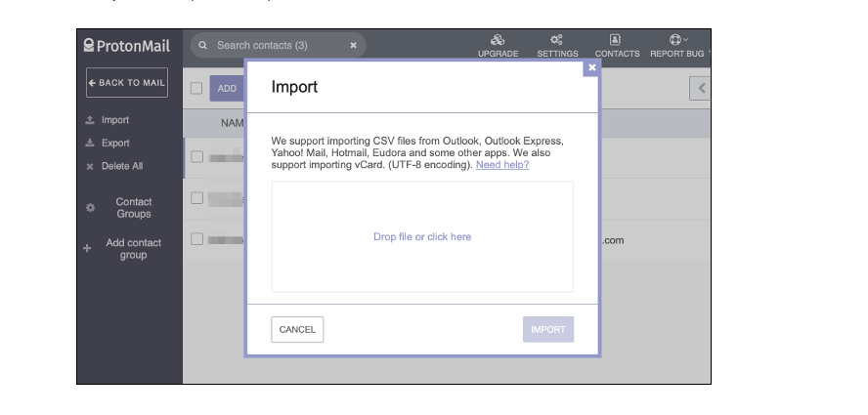The image size is (868, 415).
Task: Check the first contact's checkbox
Action: [x=196, y=156]
